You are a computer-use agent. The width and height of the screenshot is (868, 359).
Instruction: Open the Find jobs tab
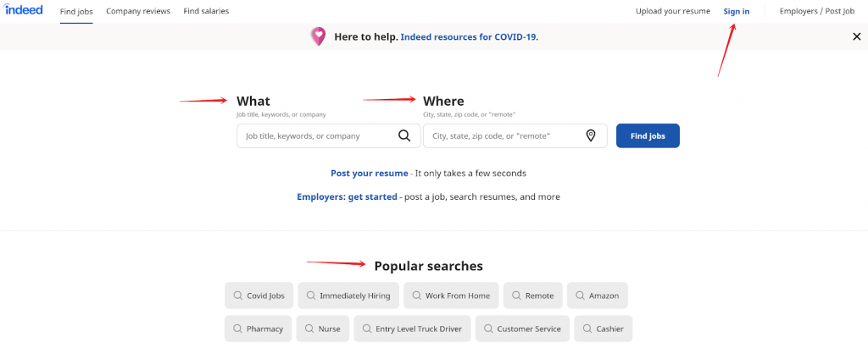point(76,11)
